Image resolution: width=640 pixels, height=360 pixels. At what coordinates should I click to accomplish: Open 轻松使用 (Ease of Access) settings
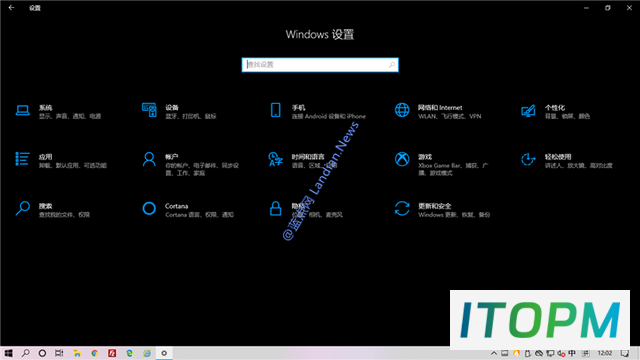click(567, 160)
